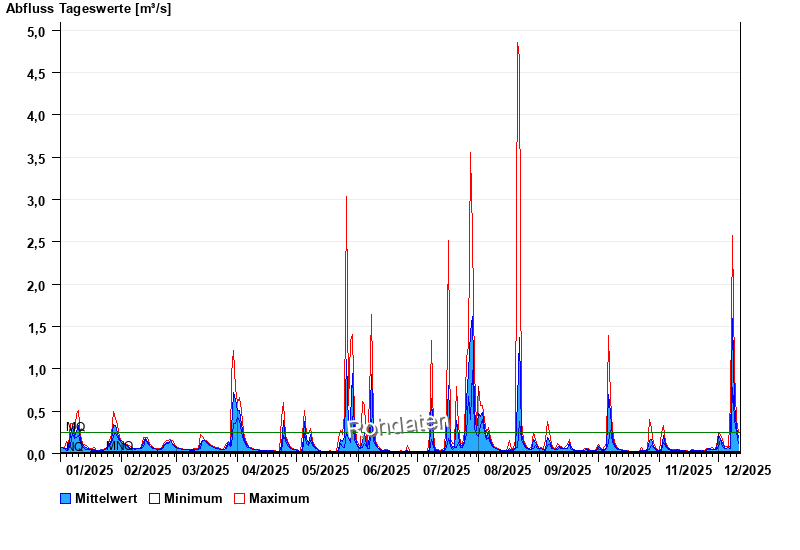Screen dimensions: 800x550
Task: Click the 2,5 y-axis value
Action: coord(36,243)
